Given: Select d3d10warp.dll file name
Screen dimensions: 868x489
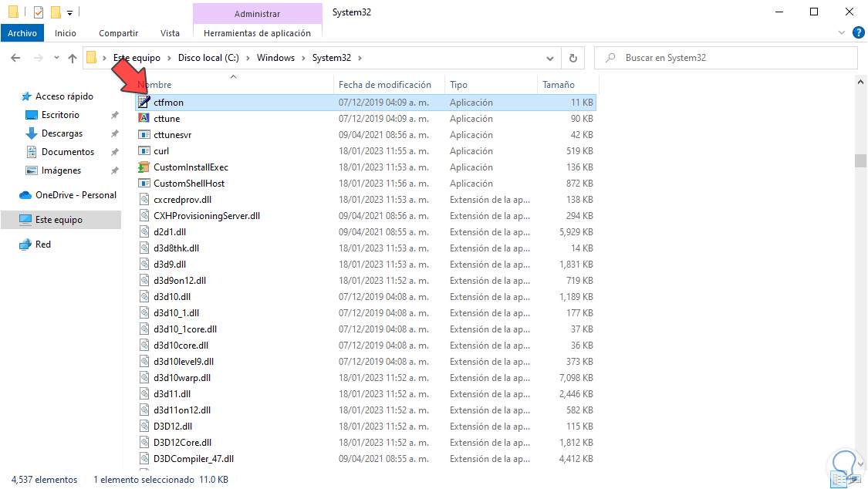Looking at the screenshot, I should click(182, 378).
